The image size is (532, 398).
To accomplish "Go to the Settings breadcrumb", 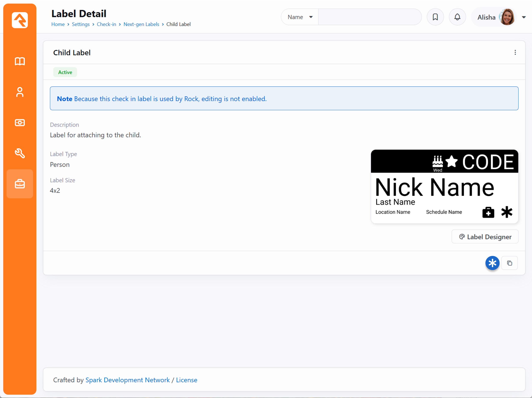I will click(81, 24).
